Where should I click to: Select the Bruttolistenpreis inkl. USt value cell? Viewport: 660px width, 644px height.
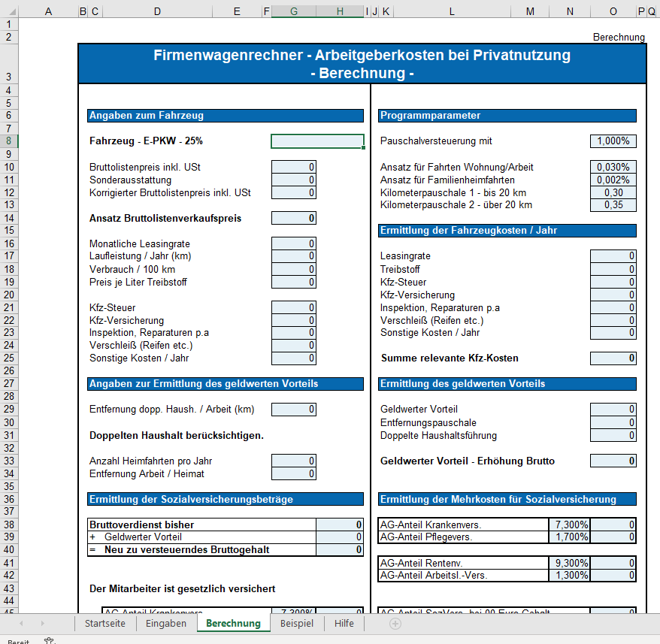coord(294,167)
